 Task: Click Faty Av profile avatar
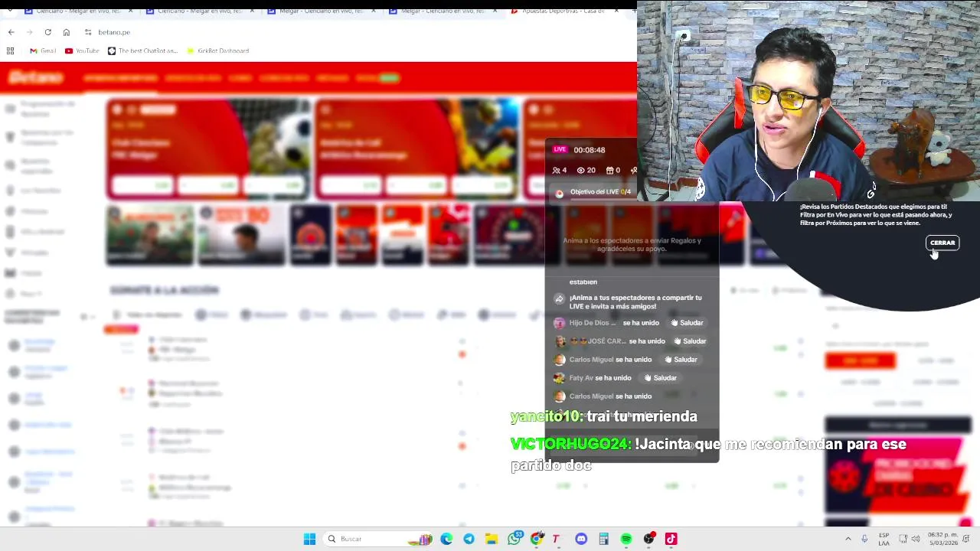click(x=559, y=378)
